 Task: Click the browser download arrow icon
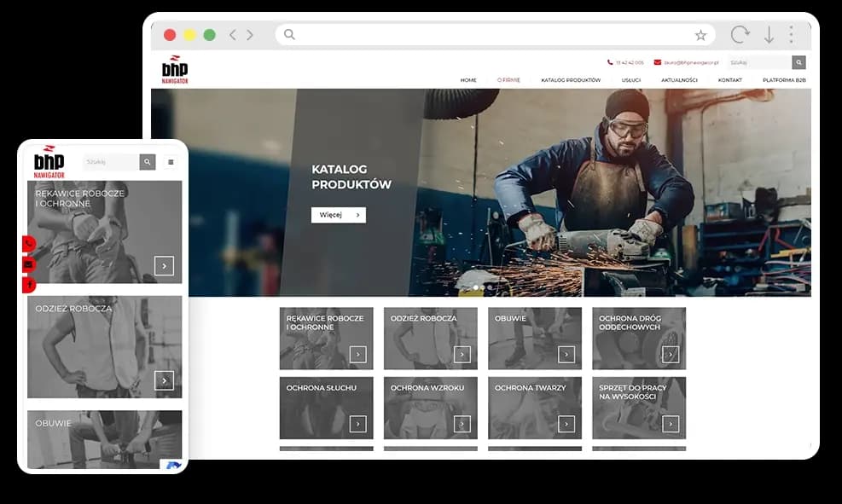click(769, 35)
